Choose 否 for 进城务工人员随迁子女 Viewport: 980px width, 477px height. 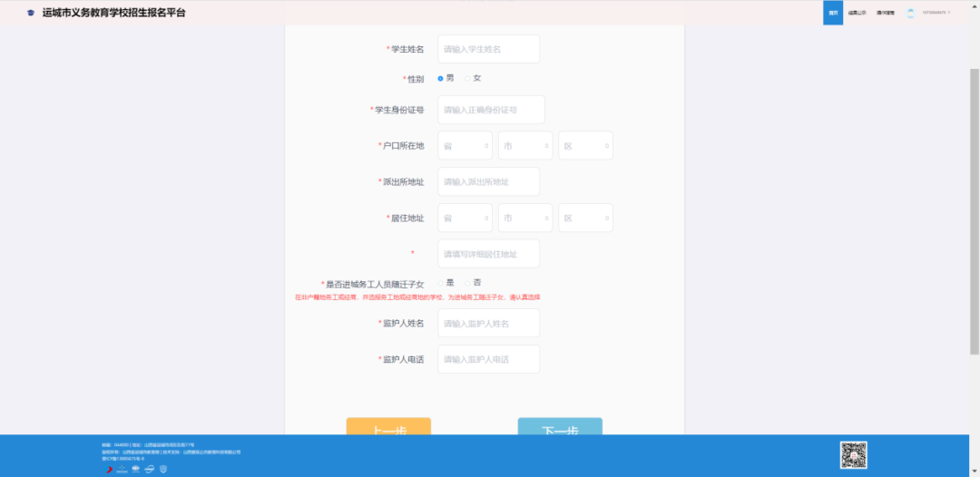pos(468,283)
